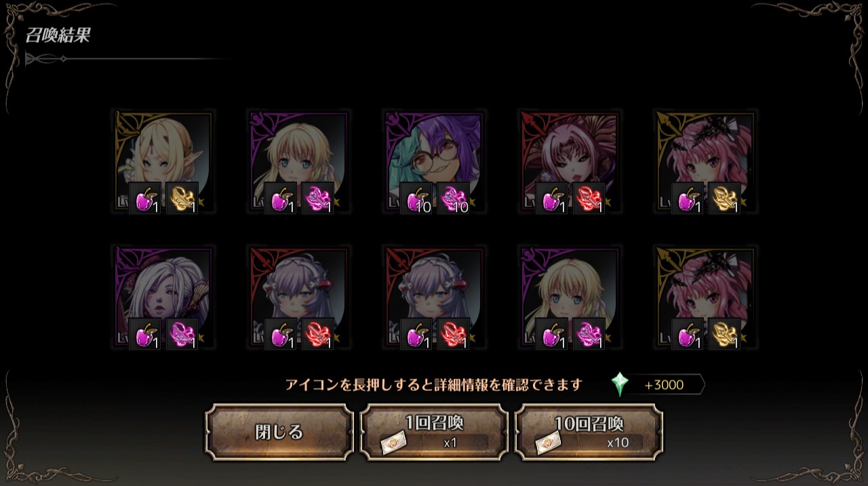The width and height of the screenshot is (868, 486).
Task: Click the red crystal icon on top-row pink-haired card
Action: coord(589,199)
